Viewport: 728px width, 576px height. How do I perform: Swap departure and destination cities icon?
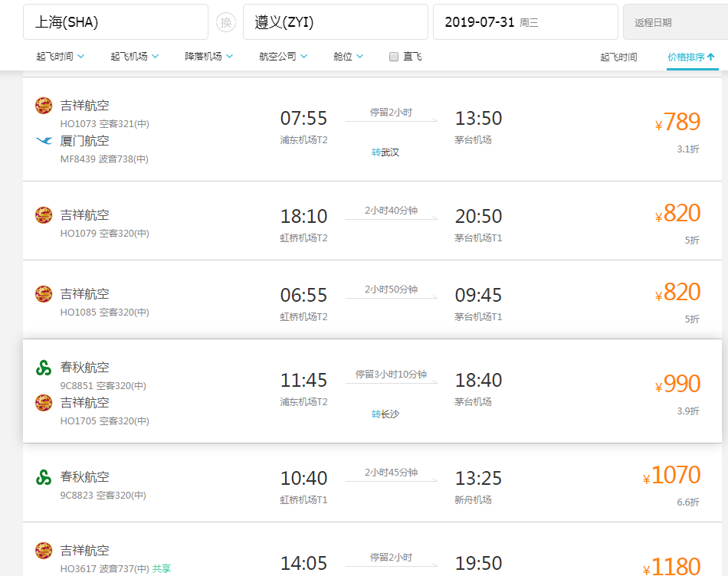(x=225, y=22)
